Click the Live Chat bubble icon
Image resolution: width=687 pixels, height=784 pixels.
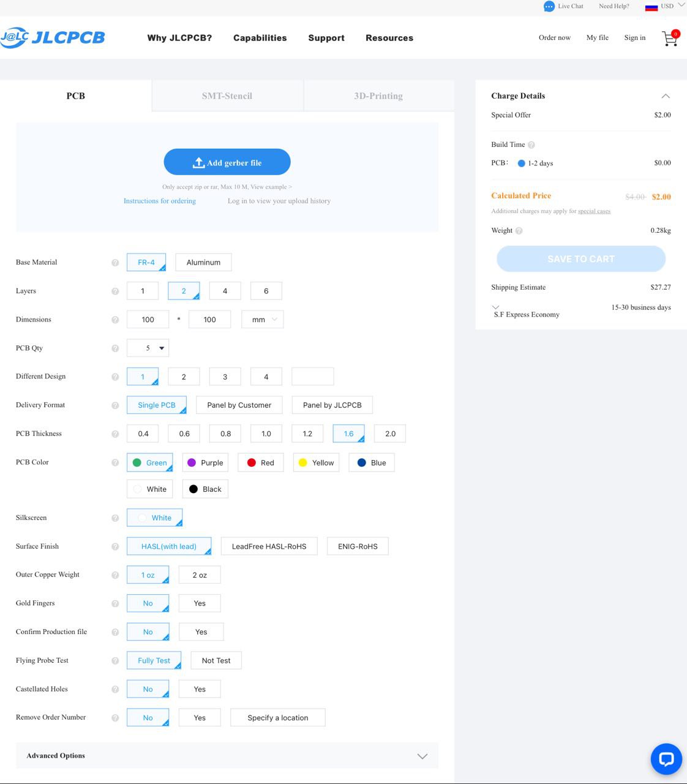tap(549, 6)
